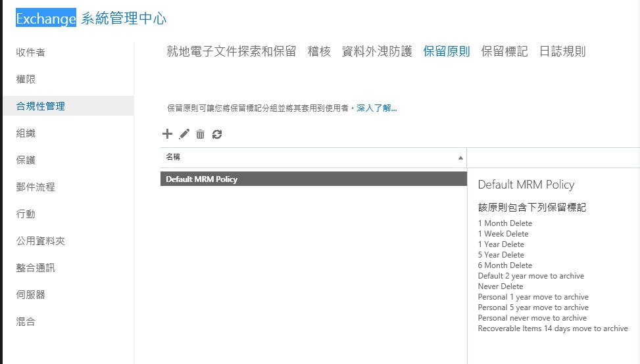Open the 資料外洩防護 tab
This screenshot has height=364, width=640.
(x=377, y=51)
